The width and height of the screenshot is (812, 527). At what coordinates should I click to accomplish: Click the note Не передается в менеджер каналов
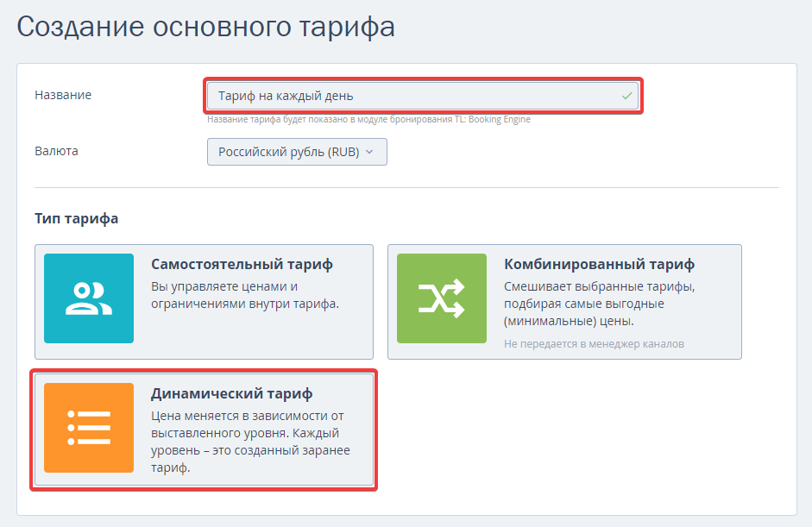[594, 344]
